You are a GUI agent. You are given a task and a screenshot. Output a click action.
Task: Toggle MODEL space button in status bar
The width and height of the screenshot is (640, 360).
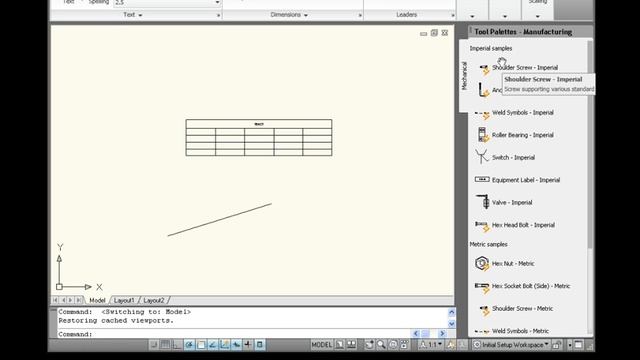click(322, 344)
